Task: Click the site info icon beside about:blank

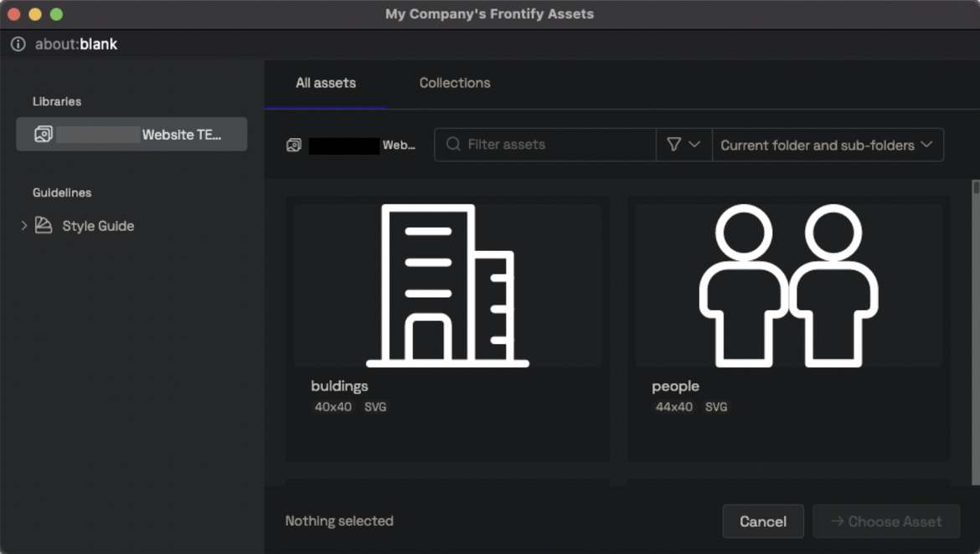Action: point(18,44)
